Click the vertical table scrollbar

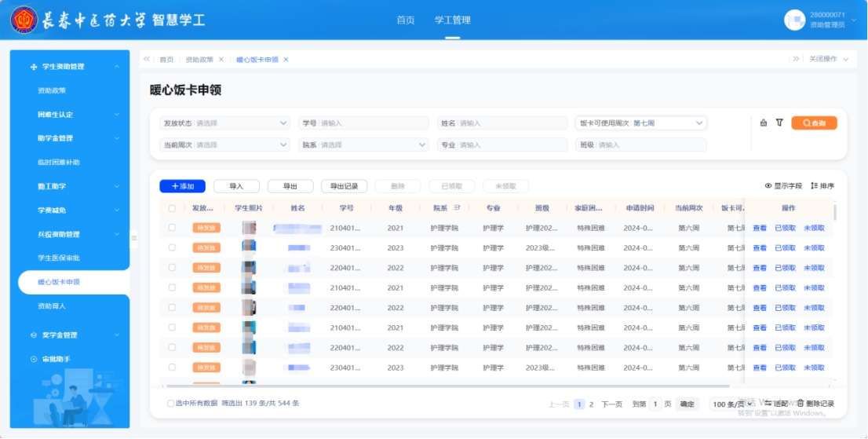pyautogui.click(x=835, y=212)
